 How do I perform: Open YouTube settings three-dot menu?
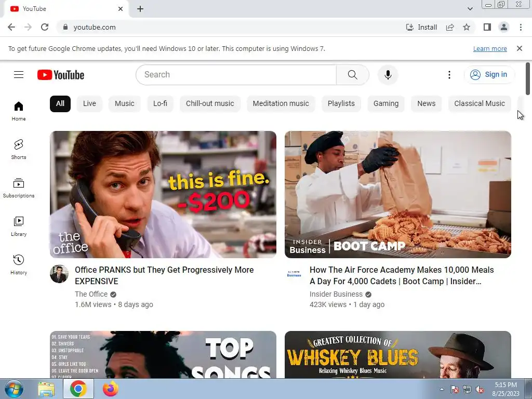[x=449, y=75]
